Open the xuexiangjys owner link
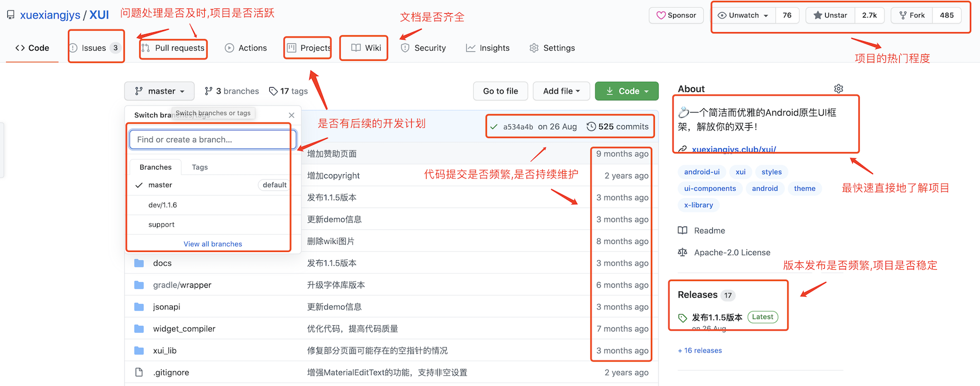 (50, 15)
